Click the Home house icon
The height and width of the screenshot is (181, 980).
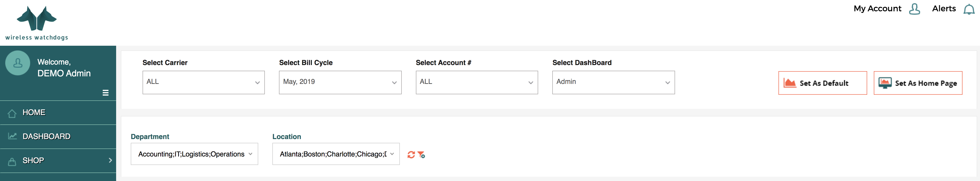pyautogui.click(x=12, y=113)
